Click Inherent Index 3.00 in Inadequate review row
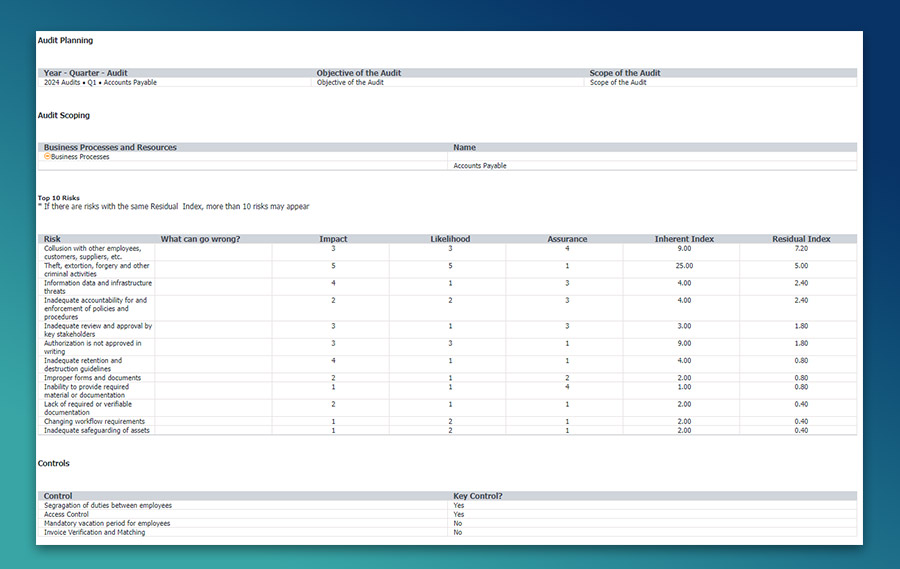Viewport: 900px width, 569px height. pos(684,326)
